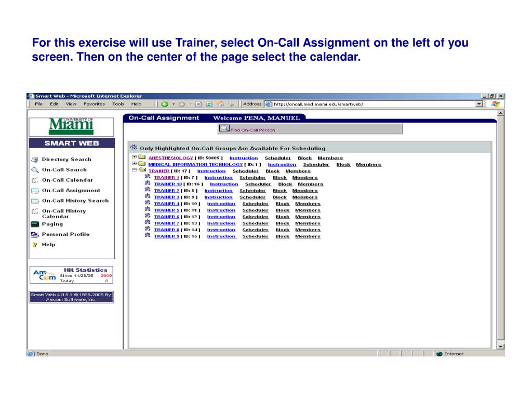Viewport: 532px width, 399px height.
Task: Open Scheduler for TRAINER 9
Action: (256, 236)
